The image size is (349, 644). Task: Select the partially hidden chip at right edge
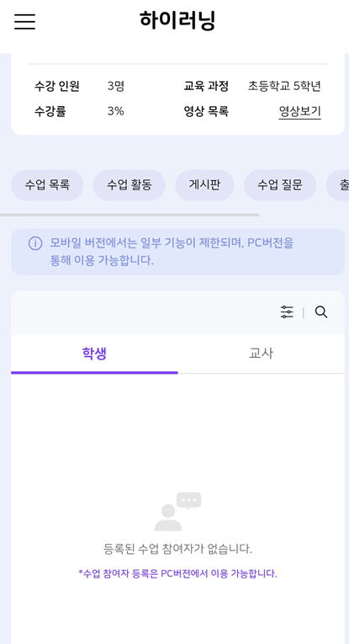[x=338, y=185]
